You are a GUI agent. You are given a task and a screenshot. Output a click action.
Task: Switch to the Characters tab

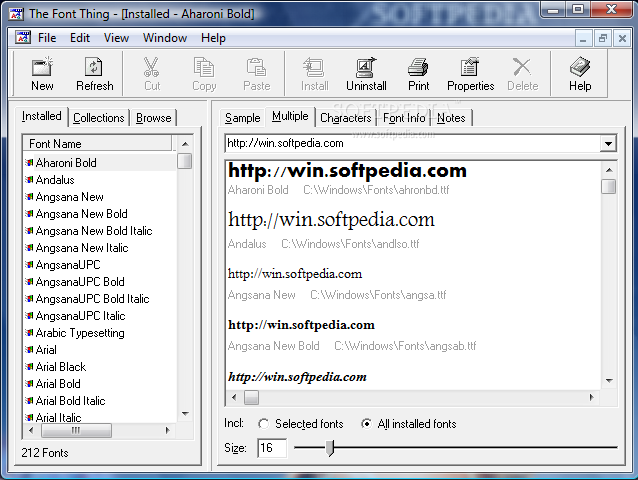(345, 118)
